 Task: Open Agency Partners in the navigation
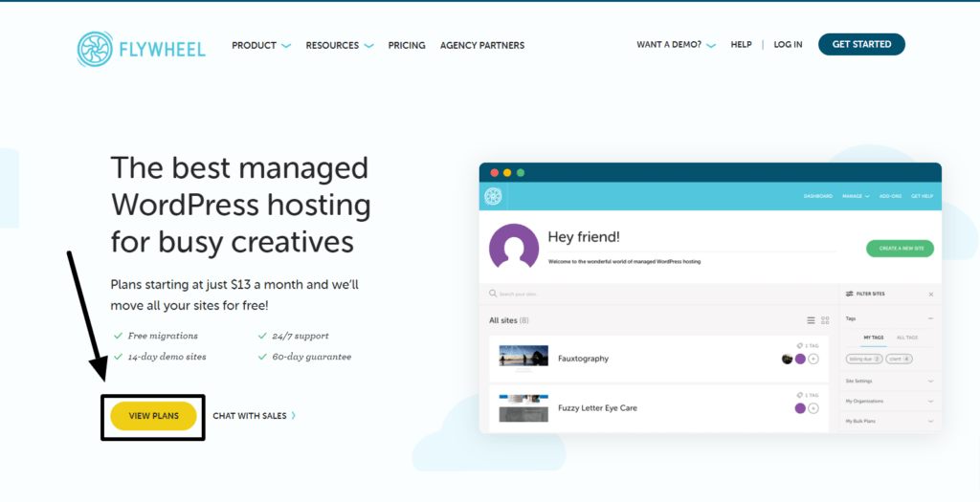tap(482, 46)
